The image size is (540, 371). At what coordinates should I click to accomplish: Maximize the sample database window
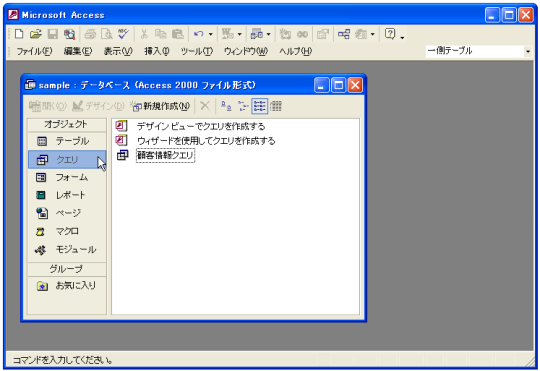pyautogui.click(x=338, y=85)
